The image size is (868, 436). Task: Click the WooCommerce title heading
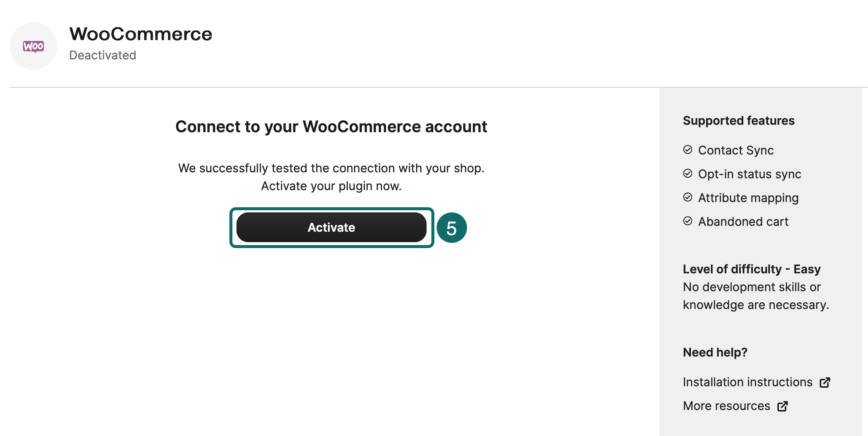click(x=141, y=34)
